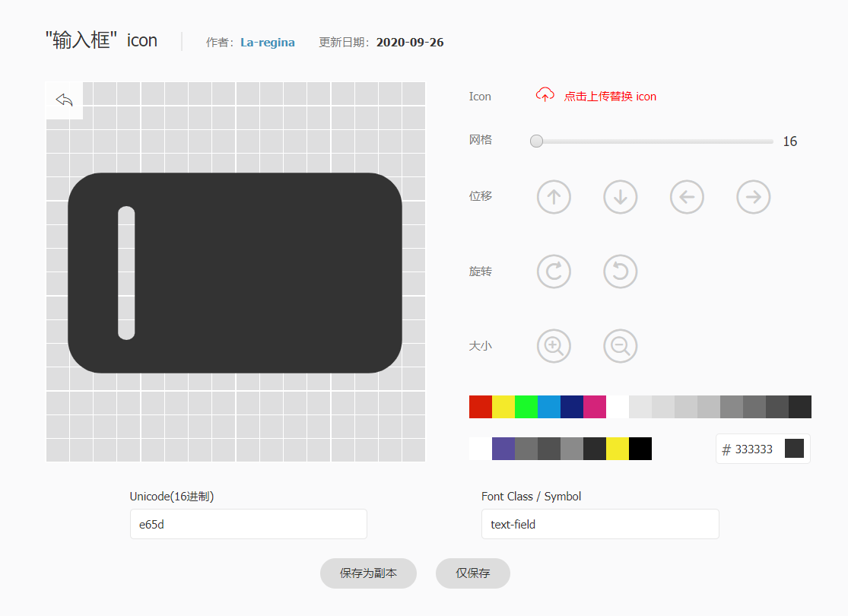Zoom in to enlarge the icon
This screenshot has width=848, height=616.
click(x=554, y=346)
